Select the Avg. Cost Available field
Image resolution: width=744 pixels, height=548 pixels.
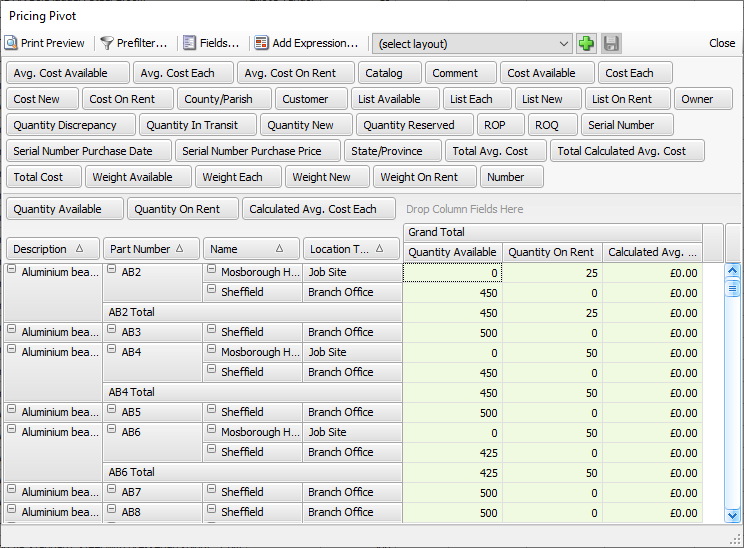[x=68, y=73]
